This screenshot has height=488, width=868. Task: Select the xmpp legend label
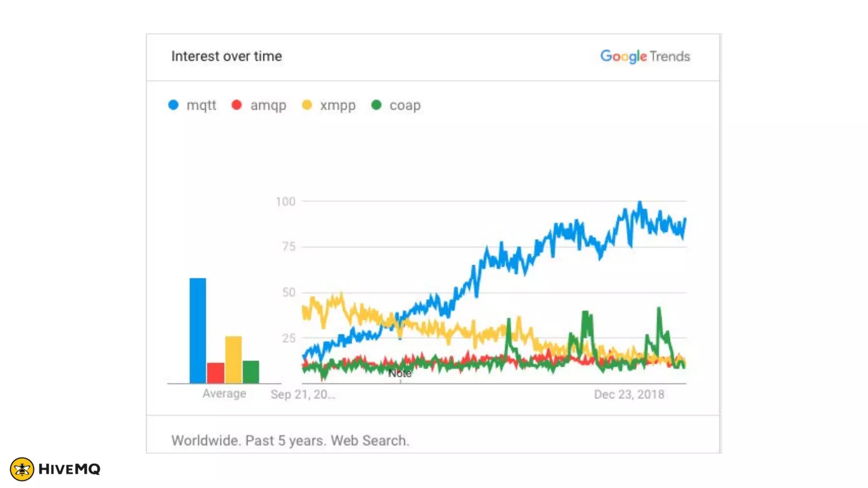[x=338, y=105]
